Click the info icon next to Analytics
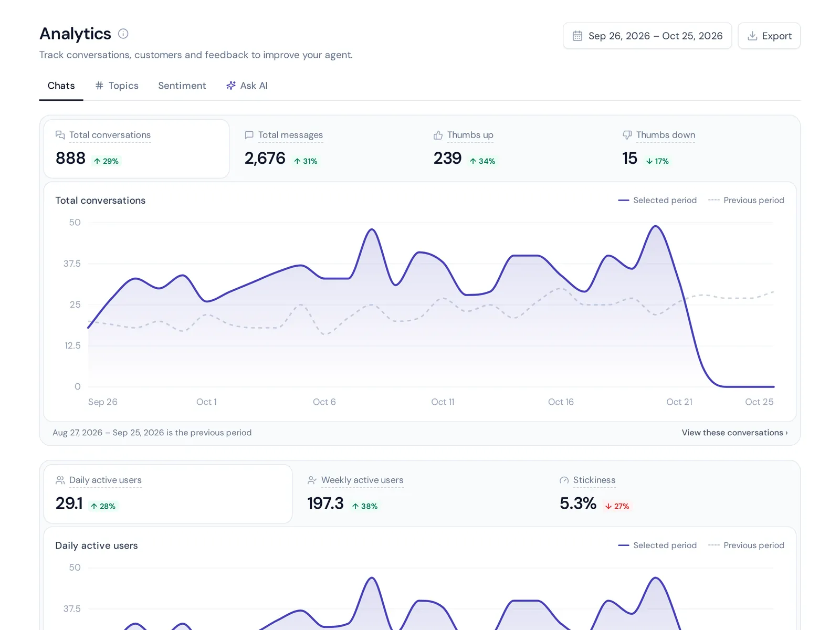This screenshot has height=630, width=840. coord(123,34)
